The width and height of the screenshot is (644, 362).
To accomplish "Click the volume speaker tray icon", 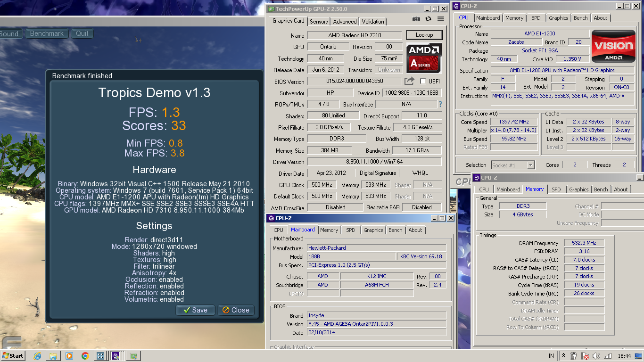I will 596,356.
